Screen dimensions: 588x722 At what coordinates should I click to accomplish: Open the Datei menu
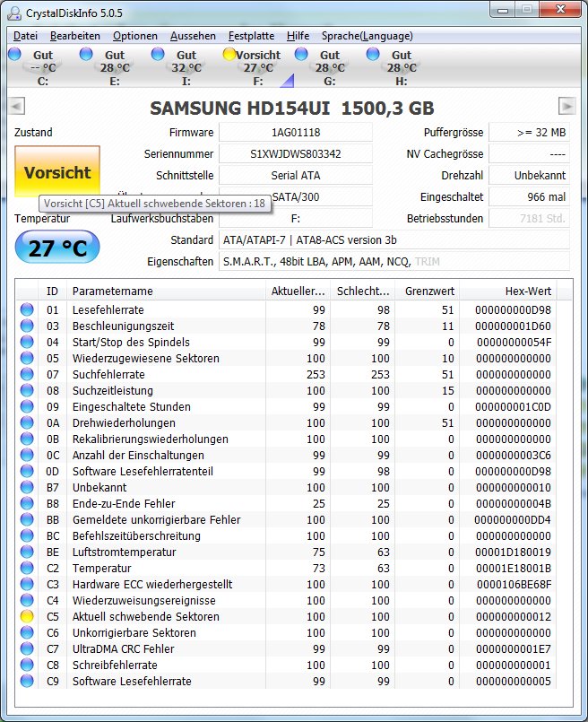[25, 36]
